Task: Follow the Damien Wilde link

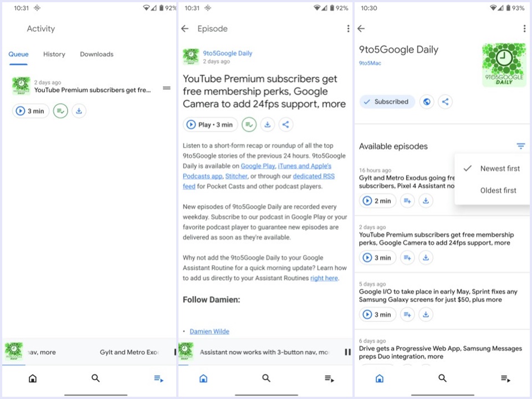Action: (209, 331)
